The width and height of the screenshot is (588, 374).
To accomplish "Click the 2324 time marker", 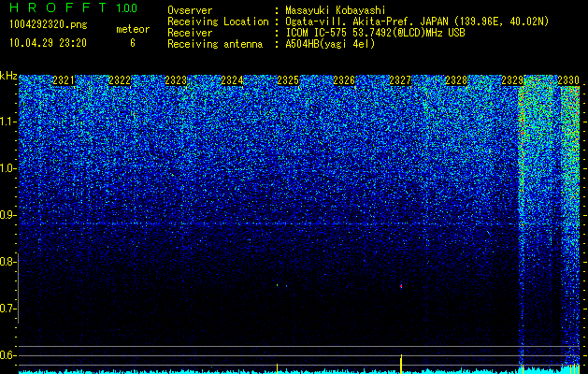I will [x=232, y=80].
